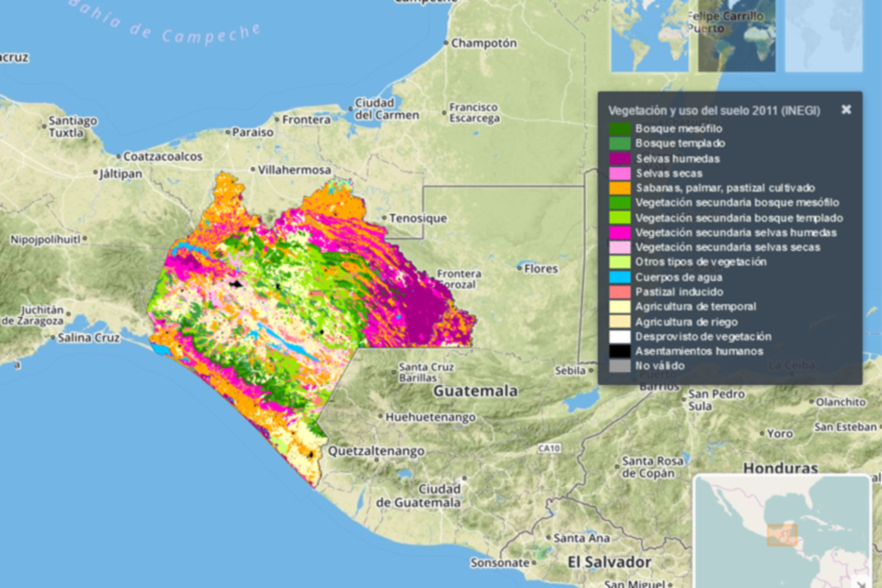Click the Santa Cruz Barillas label
Viewport: 882px width, 588px height.
[425, 372]
